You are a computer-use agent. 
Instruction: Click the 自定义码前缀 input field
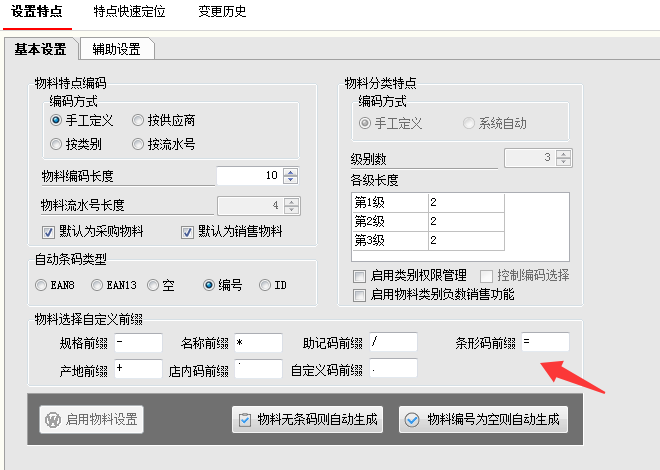(x=394, y=368)
